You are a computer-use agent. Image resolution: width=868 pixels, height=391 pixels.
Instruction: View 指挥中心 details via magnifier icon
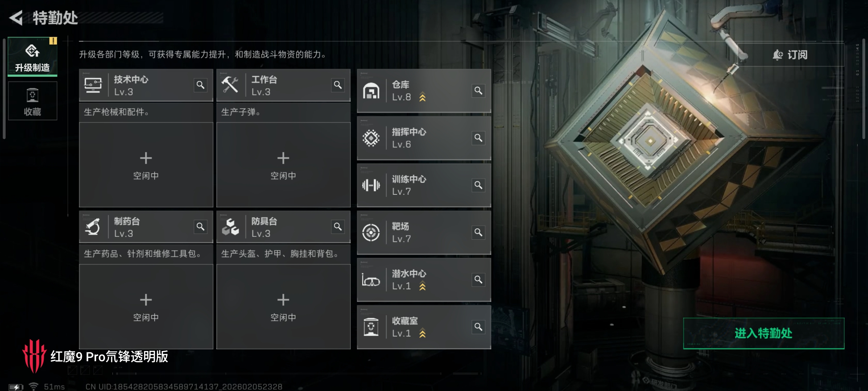pyautogui.click(x=478, y=138)
